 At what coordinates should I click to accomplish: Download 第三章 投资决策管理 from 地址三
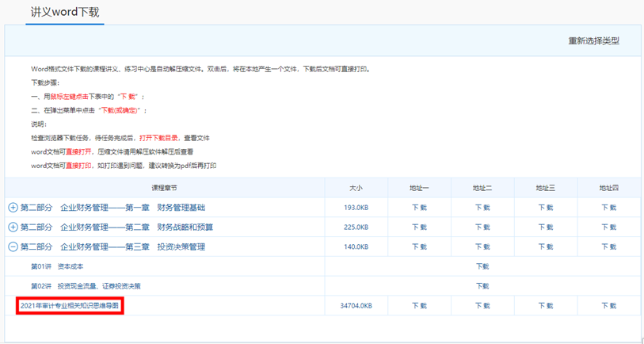546,247
